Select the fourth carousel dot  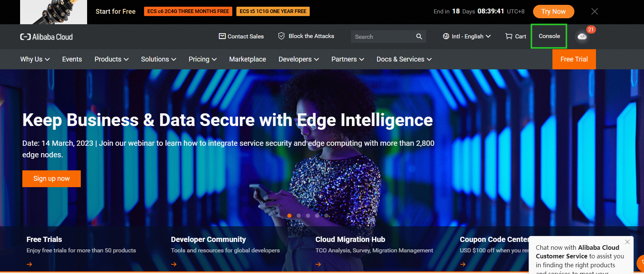pyautogui.click(x=317, y=215)
